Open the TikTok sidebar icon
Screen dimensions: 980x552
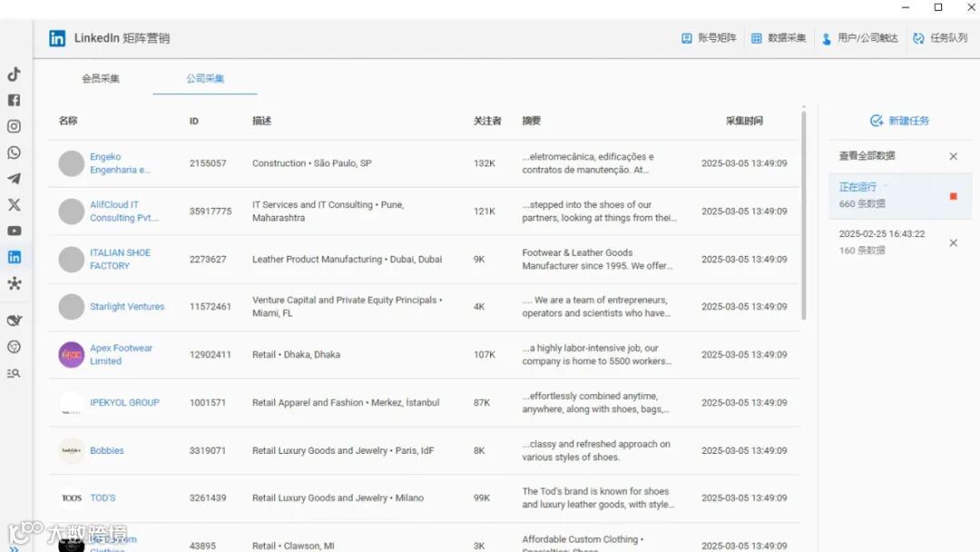14,74
